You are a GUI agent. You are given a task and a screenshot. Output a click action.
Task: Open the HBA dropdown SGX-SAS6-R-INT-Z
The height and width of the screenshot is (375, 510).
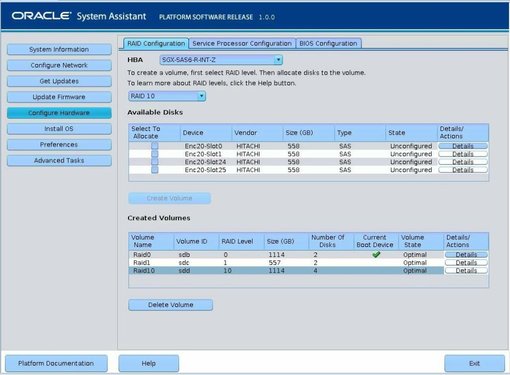click(221, 60)
